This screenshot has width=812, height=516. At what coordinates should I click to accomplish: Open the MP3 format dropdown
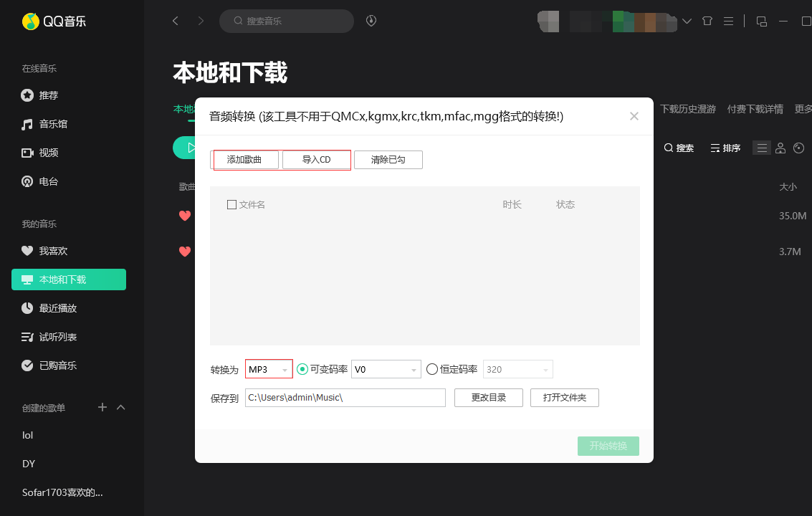(269, 369)
